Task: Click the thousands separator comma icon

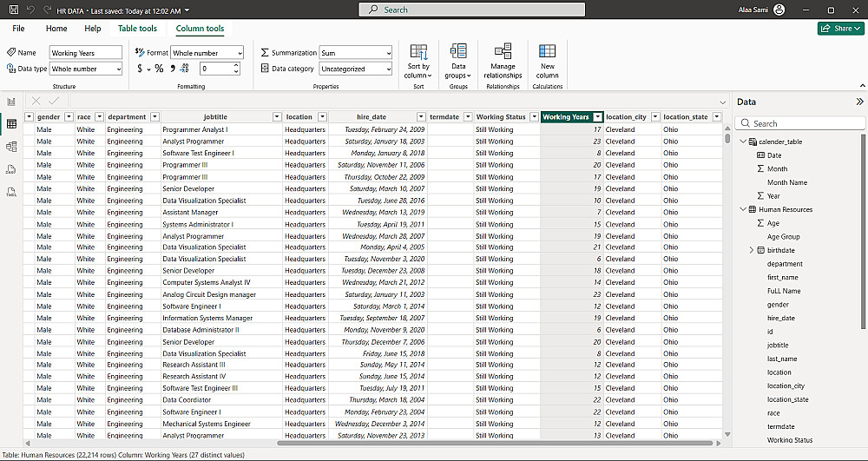Action: 172,69
